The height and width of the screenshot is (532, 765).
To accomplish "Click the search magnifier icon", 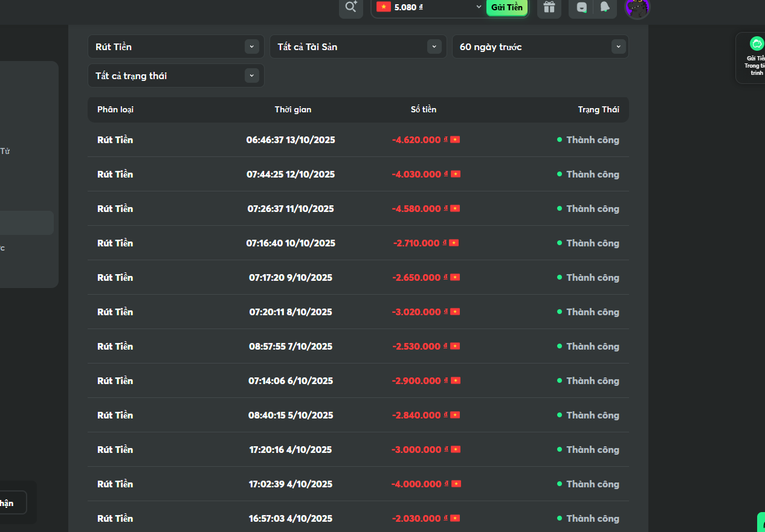I will [x=350, y=7].
